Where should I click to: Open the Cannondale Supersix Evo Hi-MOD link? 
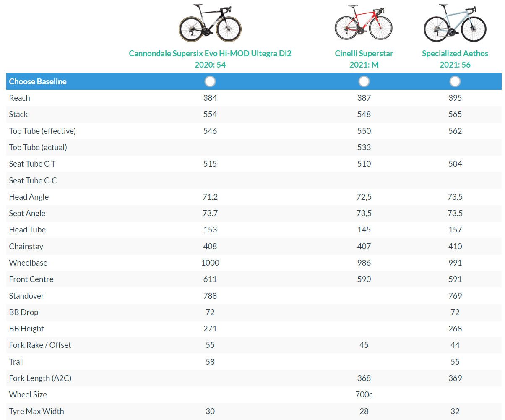tap(210, 59)
